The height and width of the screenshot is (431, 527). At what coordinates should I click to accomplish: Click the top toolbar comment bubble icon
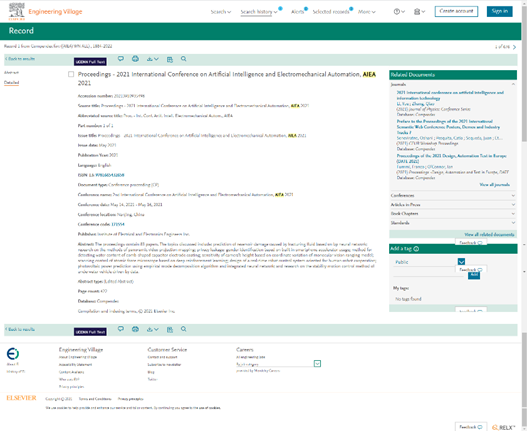121,59
